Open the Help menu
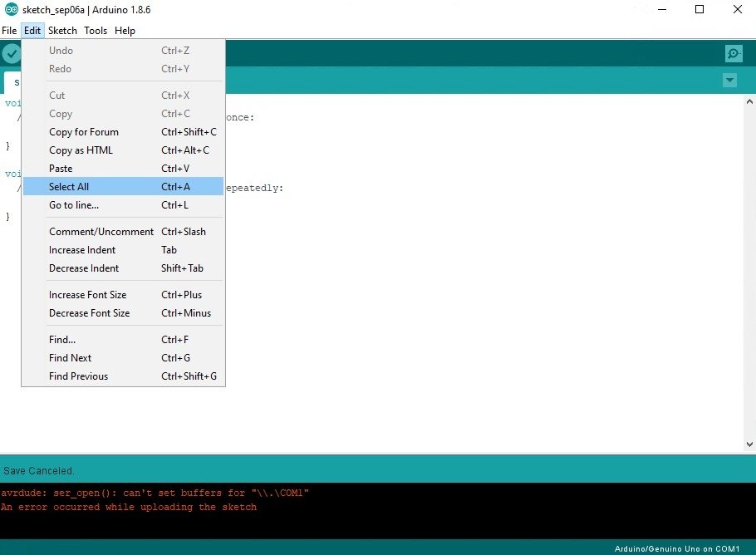Screen dimensions: 756x555 point(125,30)
